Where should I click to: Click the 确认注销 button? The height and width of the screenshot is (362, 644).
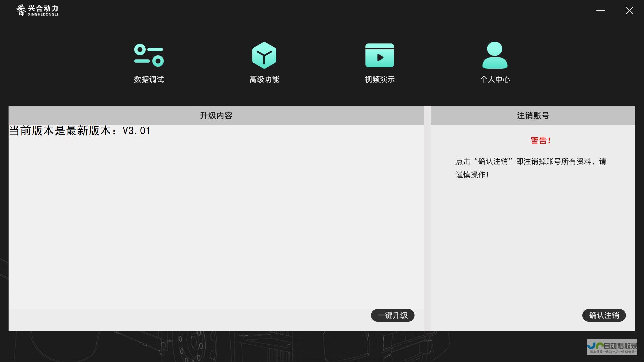[604, 315]
